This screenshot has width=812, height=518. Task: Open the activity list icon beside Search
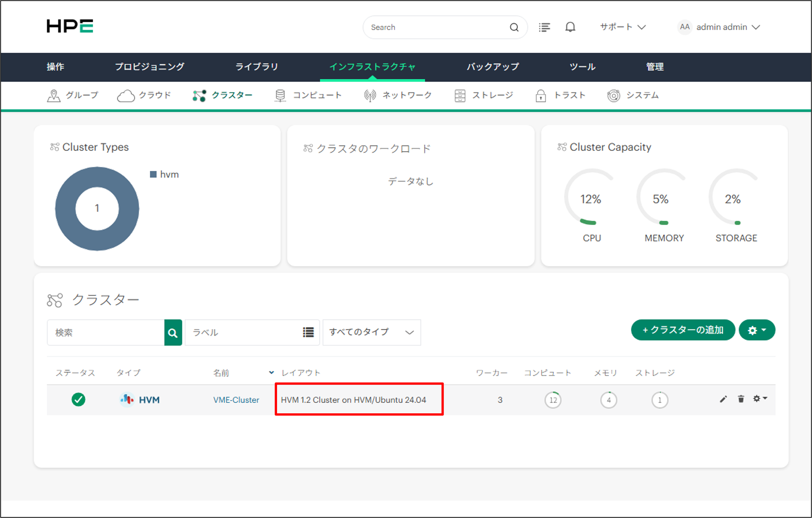point(544,27)
